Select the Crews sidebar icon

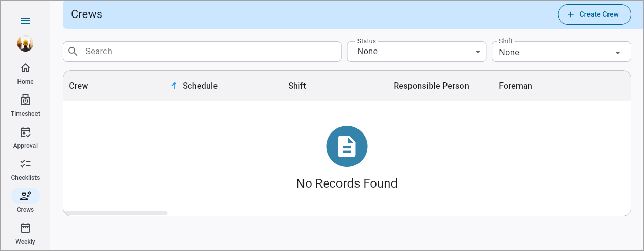tap(25, 196)
